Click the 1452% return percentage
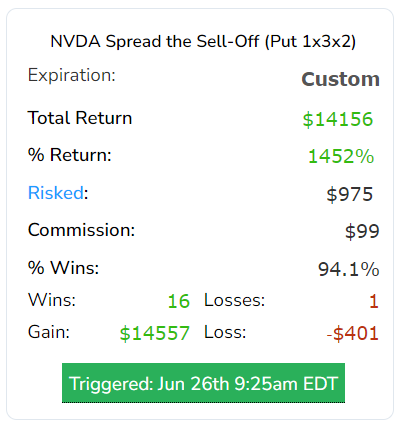Viewport: 402px width, 426px height. 341,156
